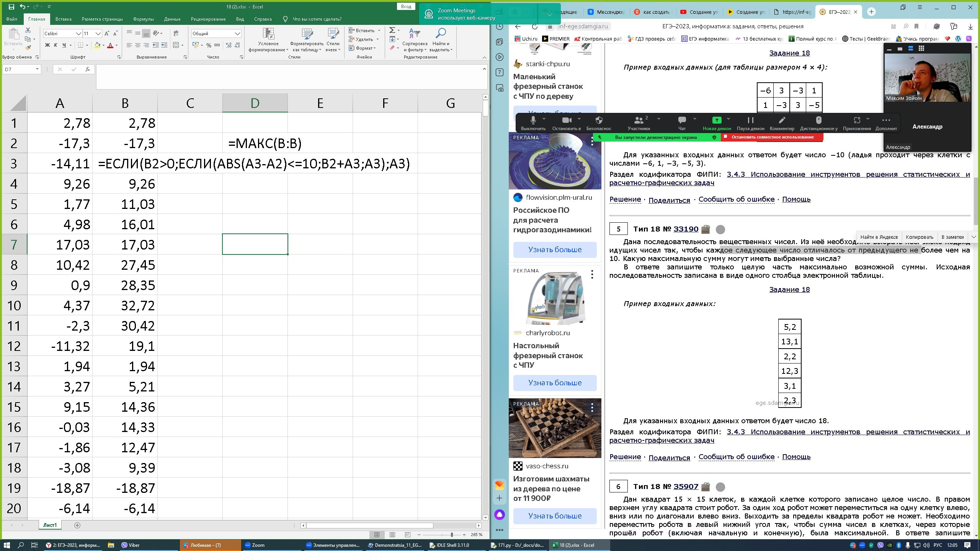This screenshot has width=980, height=551.
Task: Click the increase font size icon
Action: point(107,34)
